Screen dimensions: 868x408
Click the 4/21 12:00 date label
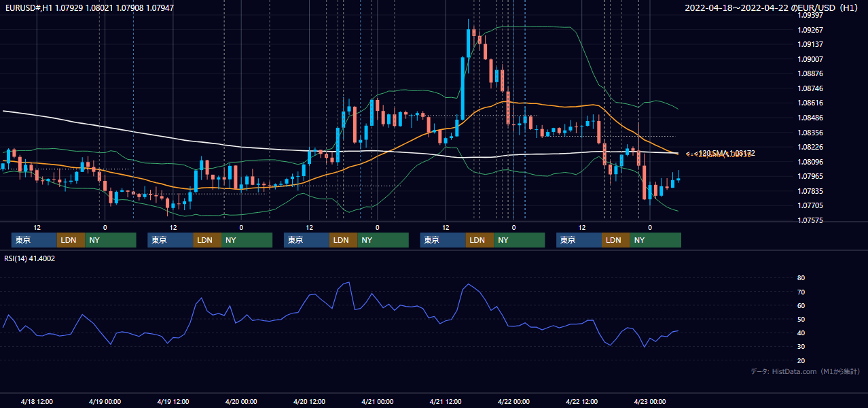tap(446, 401)
